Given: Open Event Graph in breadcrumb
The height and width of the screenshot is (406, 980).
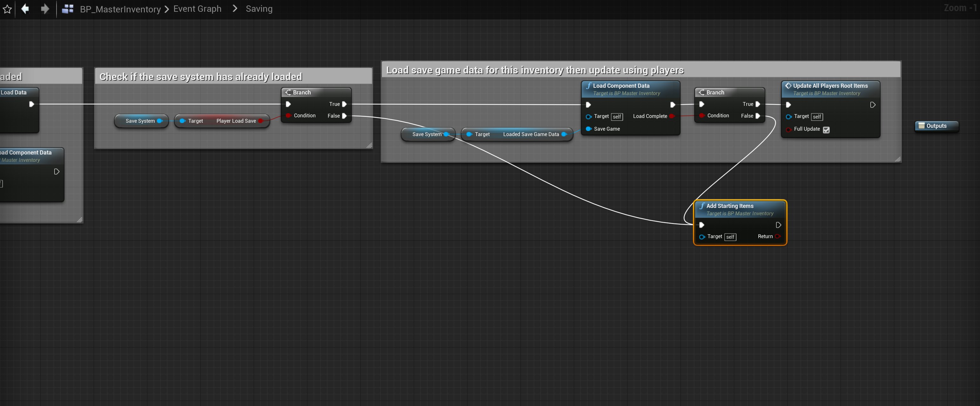Looking at the screenshot, I should 197,9.
